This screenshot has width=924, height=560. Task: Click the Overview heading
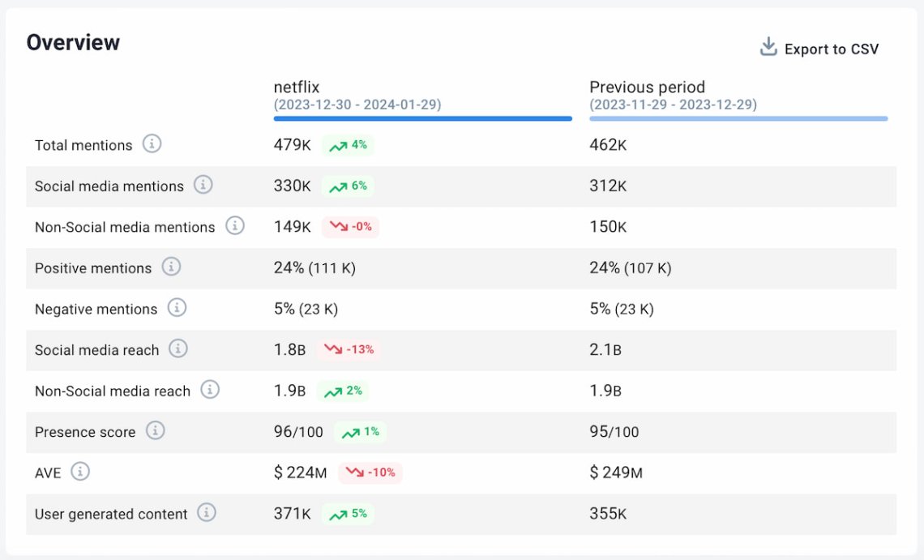73,42
